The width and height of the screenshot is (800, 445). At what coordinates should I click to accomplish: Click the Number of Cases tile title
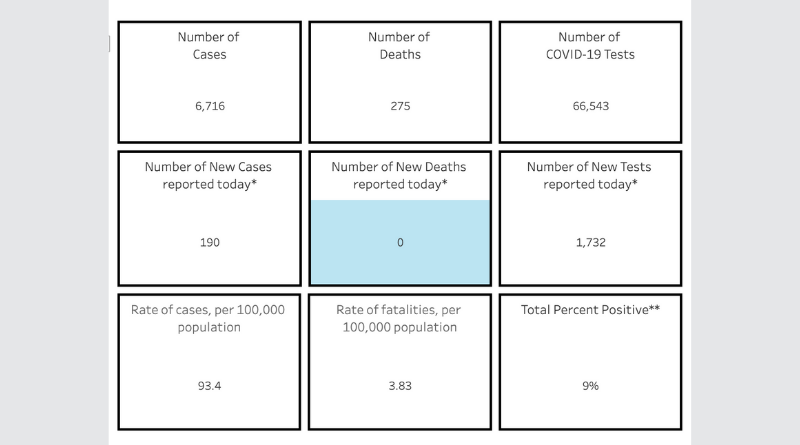click(209, 46)
